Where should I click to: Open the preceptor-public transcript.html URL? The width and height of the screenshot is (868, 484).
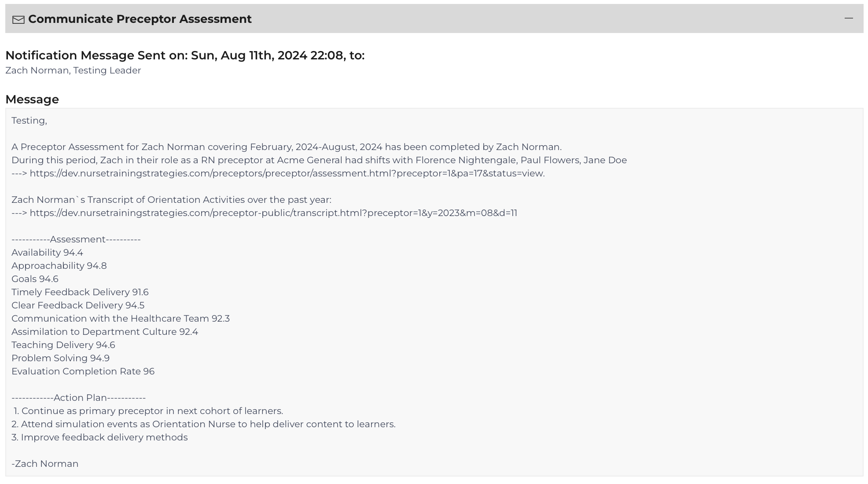273,213
